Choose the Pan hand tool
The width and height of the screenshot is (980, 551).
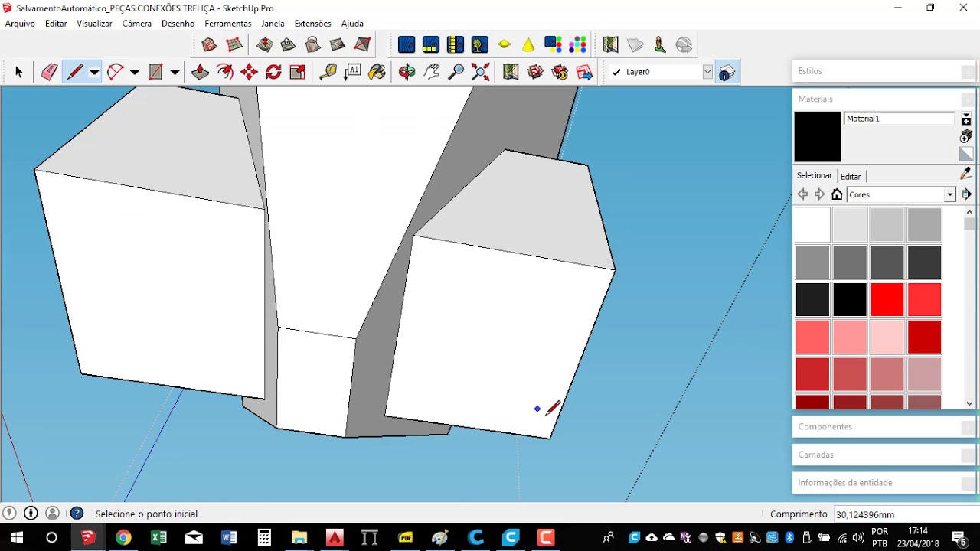(x=431, y=72)
